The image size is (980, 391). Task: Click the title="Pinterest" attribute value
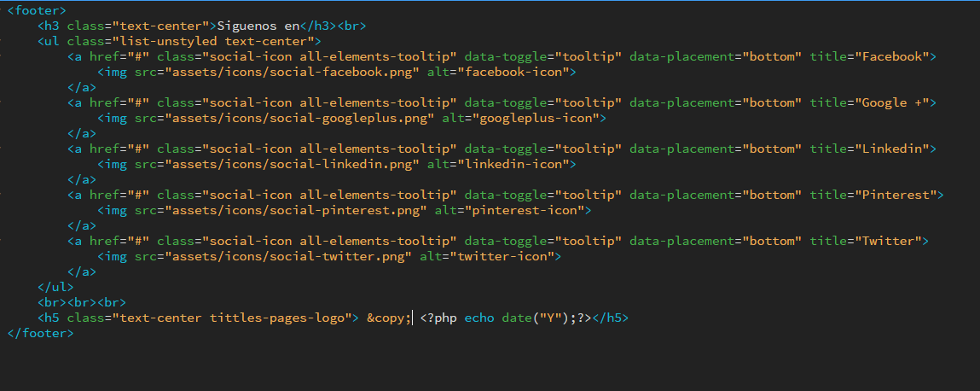pos(898,195)
